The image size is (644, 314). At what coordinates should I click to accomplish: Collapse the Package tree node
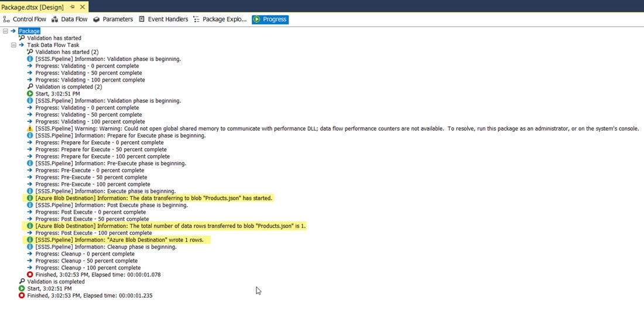(5, 31)
